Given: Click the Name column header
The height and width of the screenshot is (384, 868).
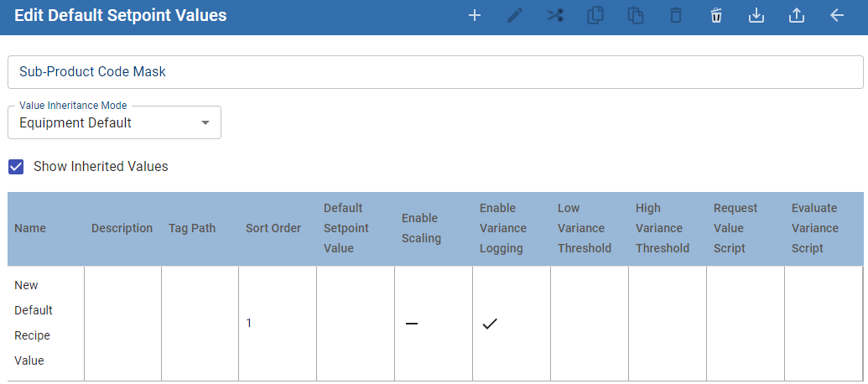Looking at the screenshot, I should point(30,228).
